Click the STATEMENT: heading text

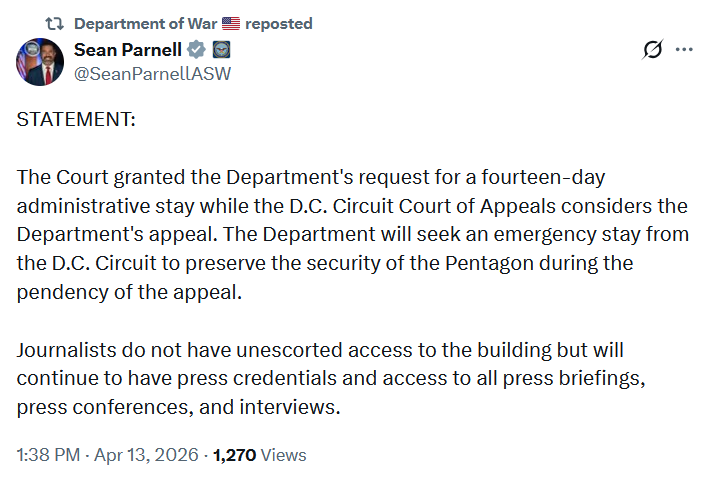point(76,119)
